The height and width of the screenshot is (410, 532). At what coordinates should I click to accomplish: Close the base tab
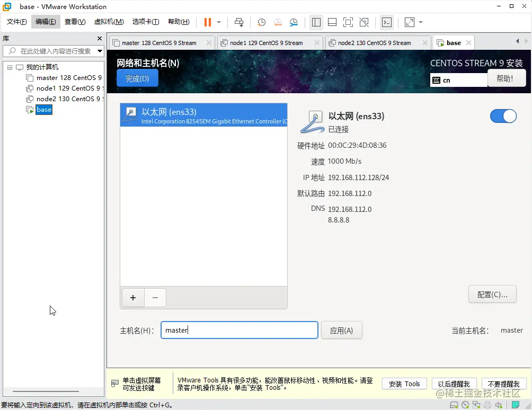pos(468,43)
